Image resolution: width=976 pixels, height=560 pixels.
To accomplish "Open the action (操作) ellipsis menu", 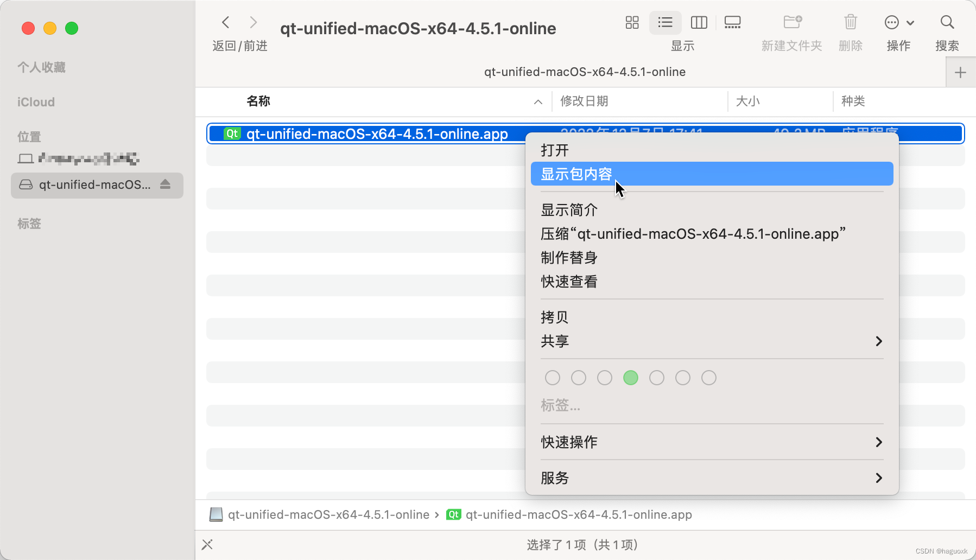I will 899,22.
